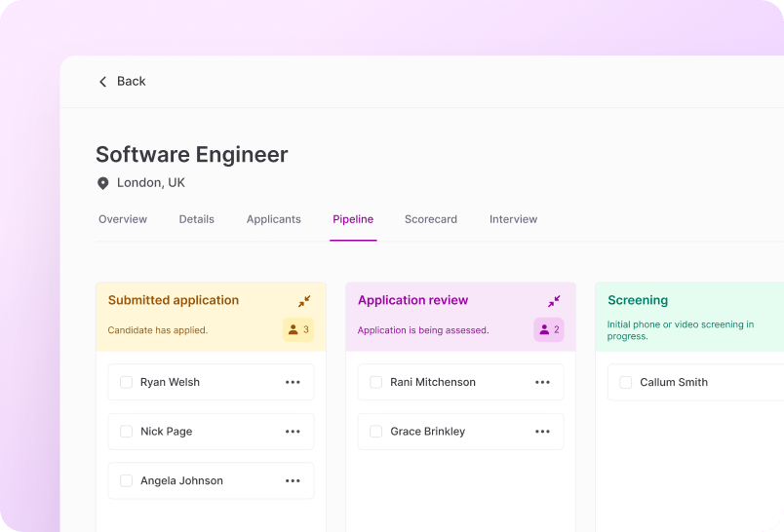Collapse the Application review column

pos(554,301)
